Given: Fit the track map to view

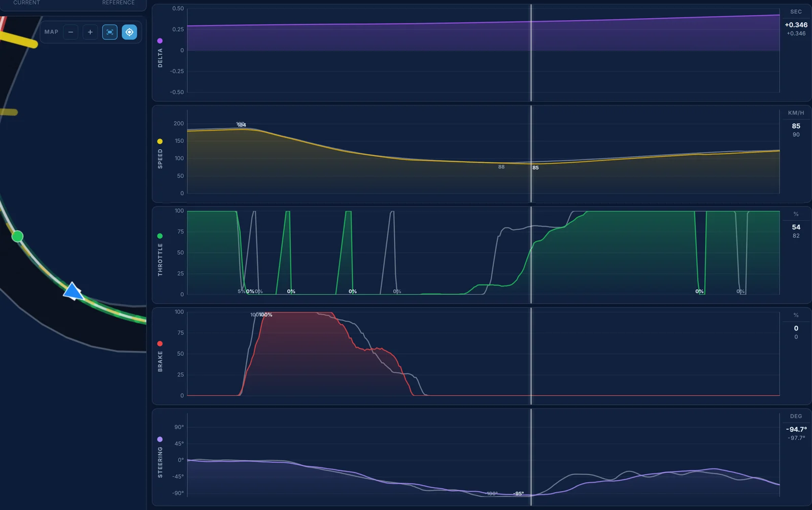Looking at the screenshot, I should (110, 32).
